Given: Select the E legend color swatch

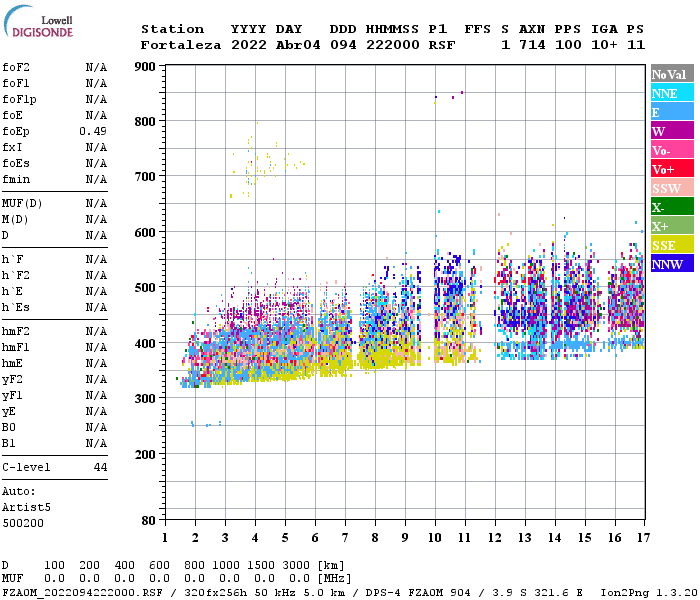Looking at the screenshot, I should click(672, 112).
